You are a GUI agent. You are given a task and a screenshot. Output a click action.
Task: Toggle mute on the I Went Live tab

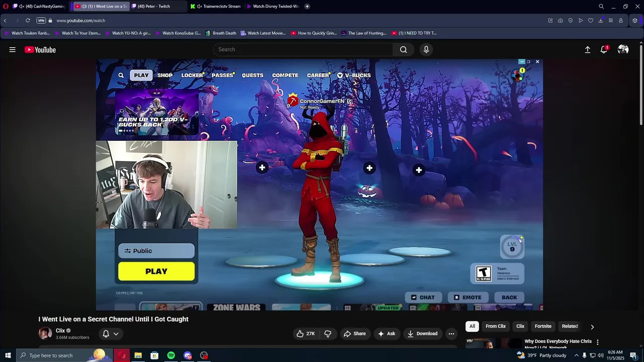pyautogui.click(x=84, y=7)
